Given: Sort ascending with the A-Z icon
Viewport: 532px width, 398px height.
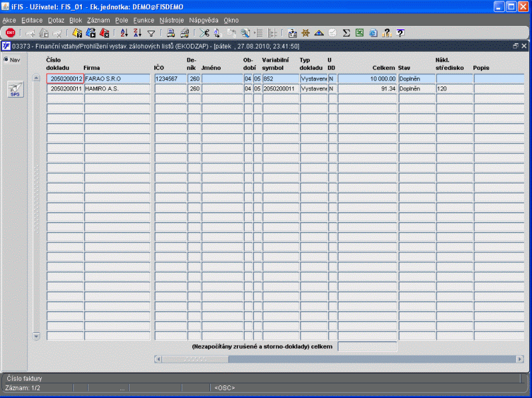Looking at the screenshot, I should (x=124, y=33).
